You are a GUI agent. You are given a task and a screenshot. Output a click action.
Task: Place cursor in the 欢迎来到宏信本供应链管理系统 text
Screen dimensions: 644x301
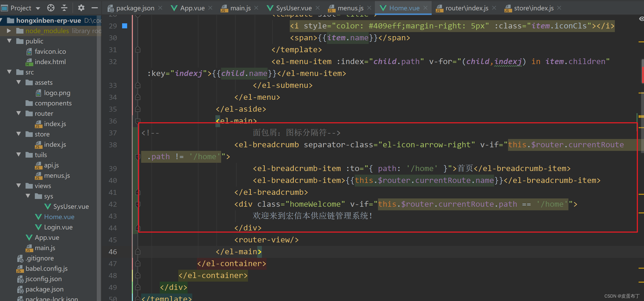(312, 216)
